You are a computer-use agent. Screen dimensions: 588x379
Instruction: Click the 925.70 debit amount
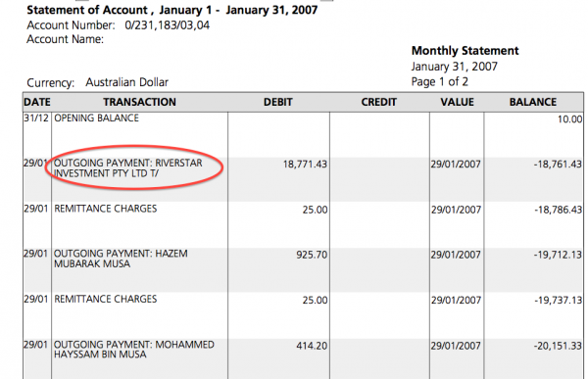(312, 255)
